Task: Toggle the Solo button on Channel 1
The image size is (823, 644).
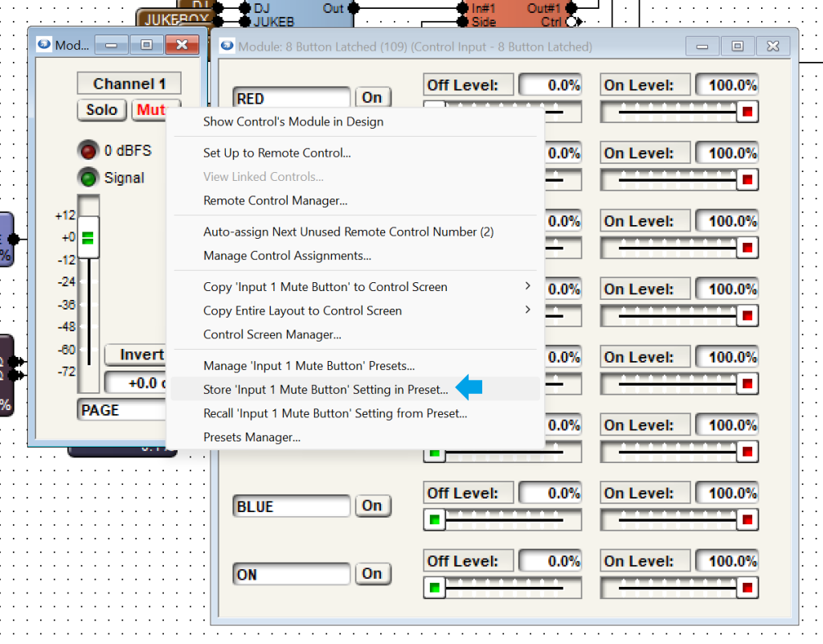Action: 102,110
